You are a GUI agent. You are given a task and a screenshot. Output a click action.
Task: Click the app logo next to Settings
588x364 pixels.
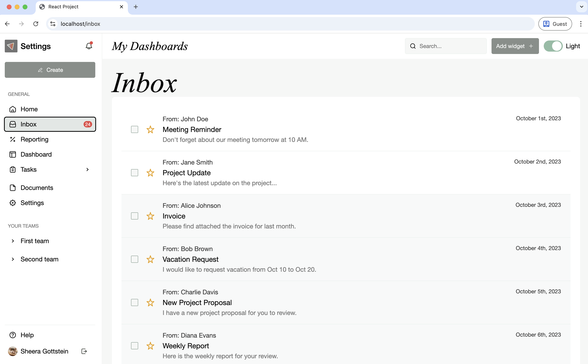pos(11,46)
